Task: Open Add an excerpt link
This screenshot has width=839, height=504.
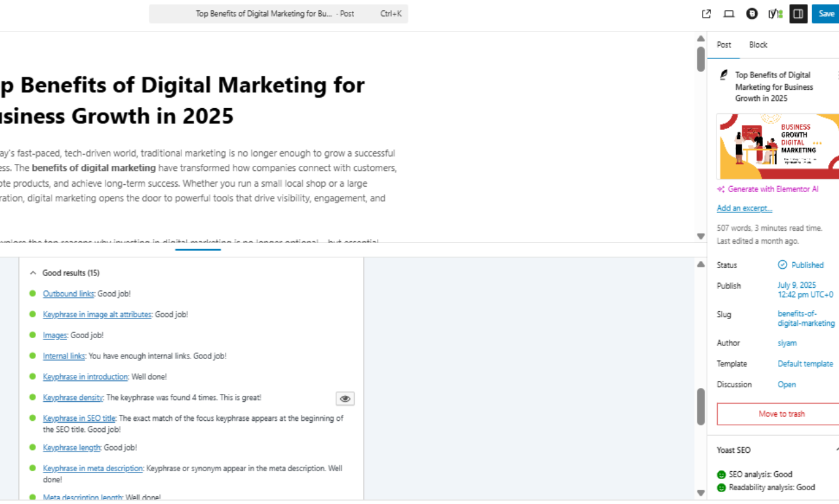Action: click(x=744, y=208)
